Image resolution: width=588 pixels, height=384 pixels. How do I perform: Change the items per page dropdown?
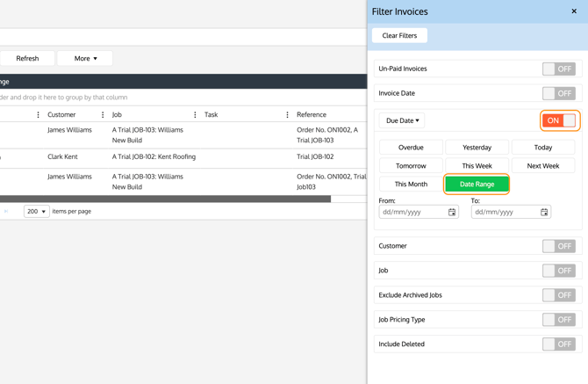coord(37,212)
